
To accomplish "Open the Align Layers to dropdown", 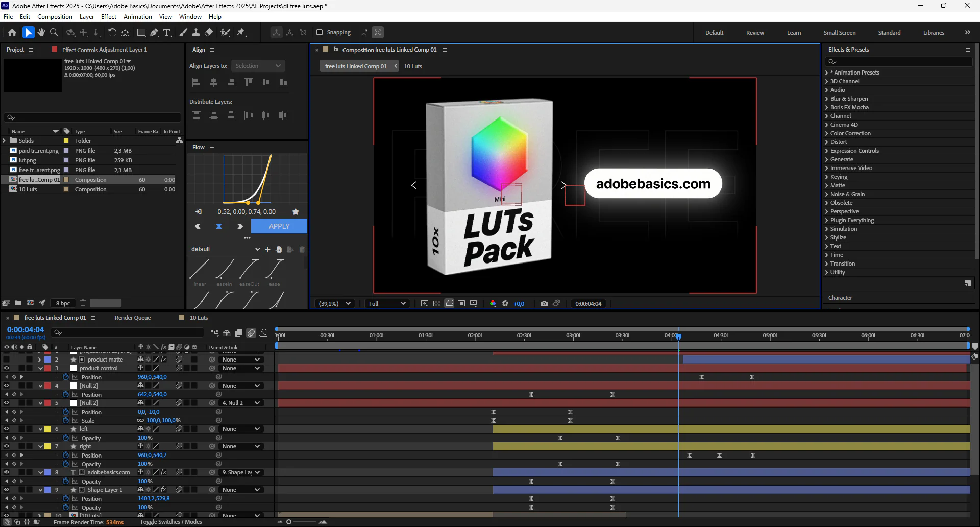I will click(x=258, y=66).
